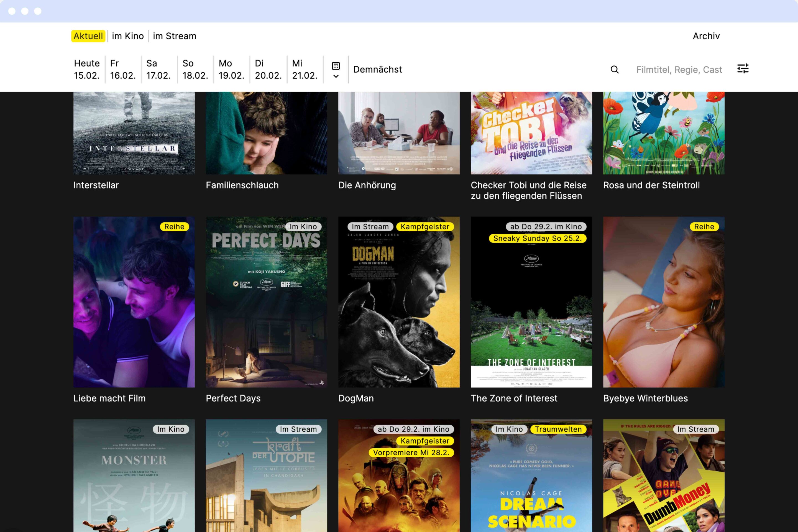Select So 18.02. date filter

coord(195,69)
